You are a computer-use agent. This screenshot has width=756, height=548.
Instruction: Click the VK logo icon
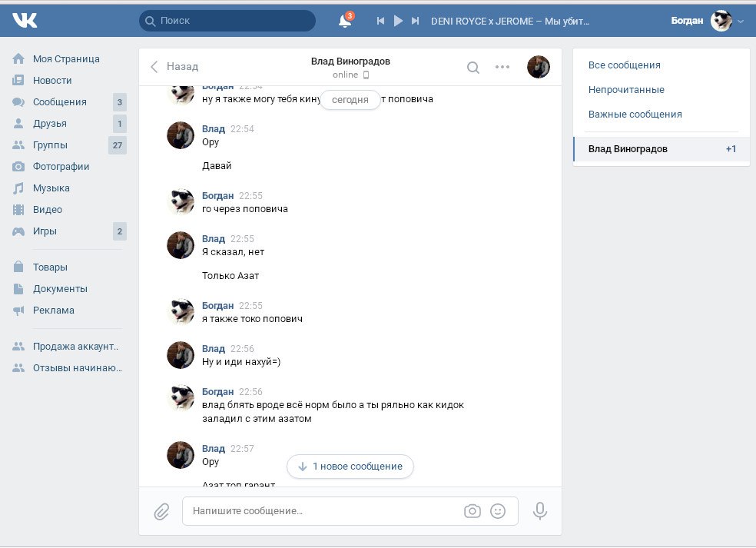coord(25,21)
